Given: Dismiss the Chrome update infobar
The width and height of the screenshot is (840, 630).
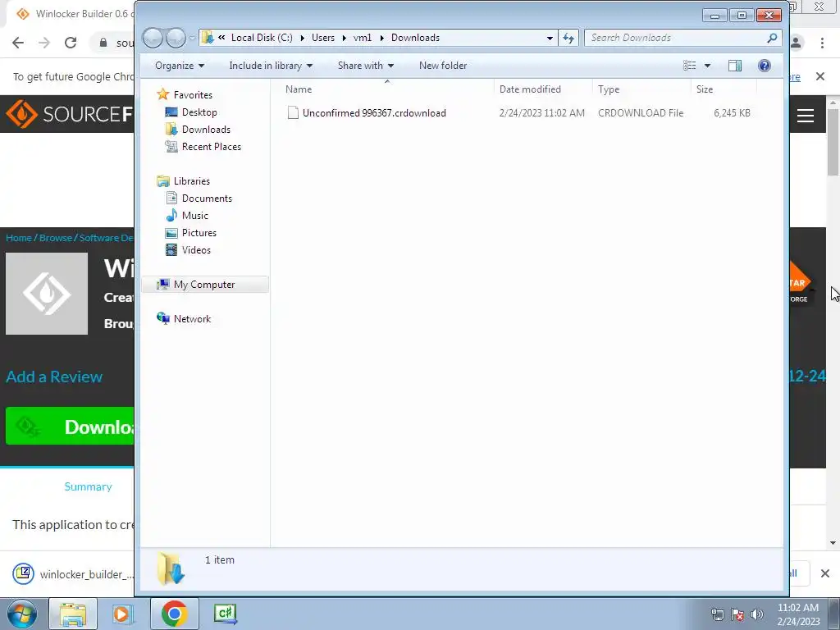Looking at the screenshot, I should pyautogui.click(x=820, y=76).
